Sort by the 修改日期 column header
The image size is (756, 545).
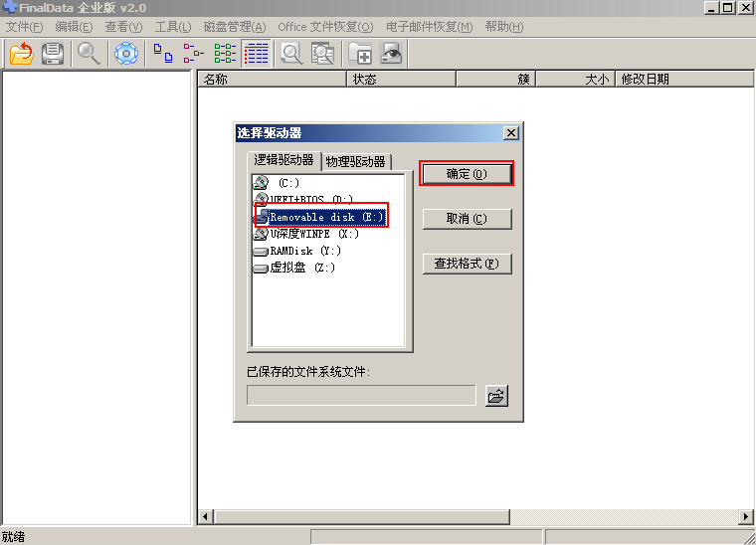[x=684, y=79]
